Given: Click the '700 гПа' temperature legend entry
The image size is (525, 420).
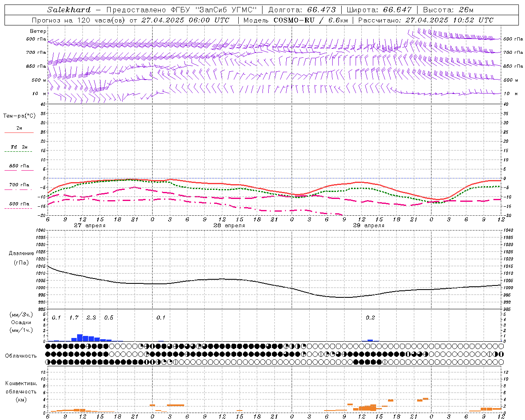Looking at the screenshot, I should click(19, 185).
